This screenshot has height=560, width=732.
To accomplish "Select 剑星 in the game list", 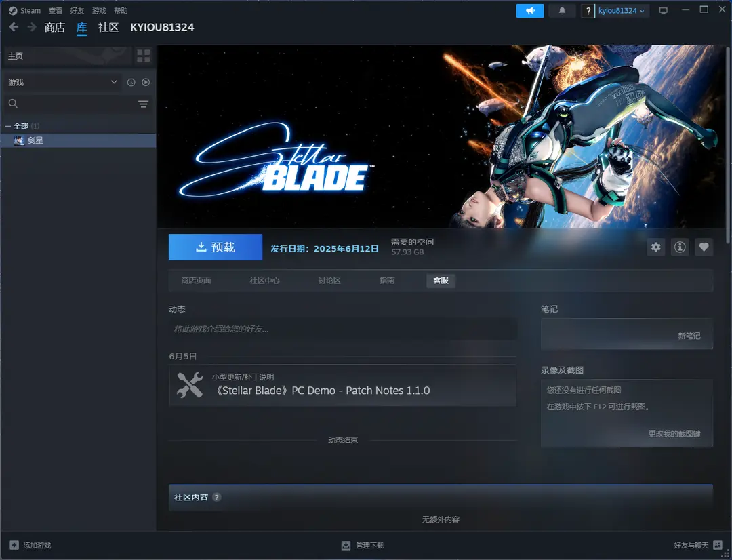I will [78, 140].
